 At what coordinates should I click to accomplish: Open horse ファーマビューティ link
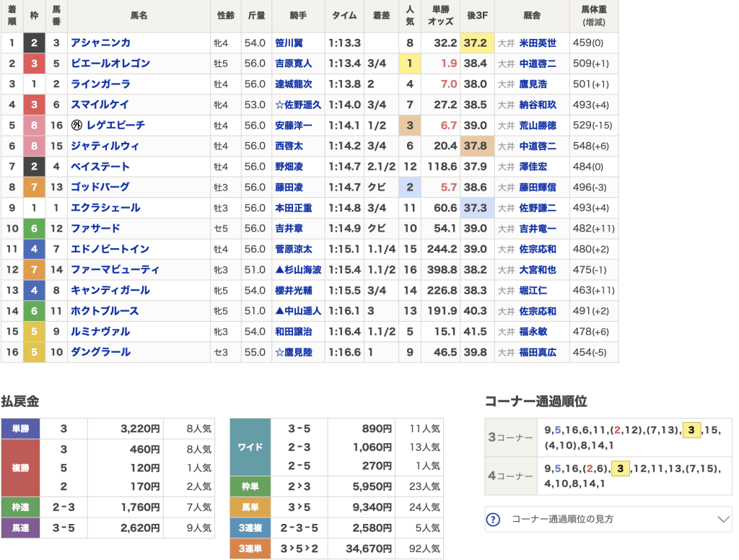click(115, 270)
